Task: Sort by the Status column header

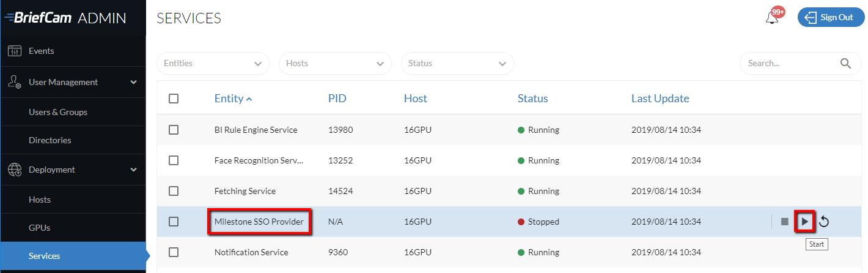Action: (x=533, y=99)
